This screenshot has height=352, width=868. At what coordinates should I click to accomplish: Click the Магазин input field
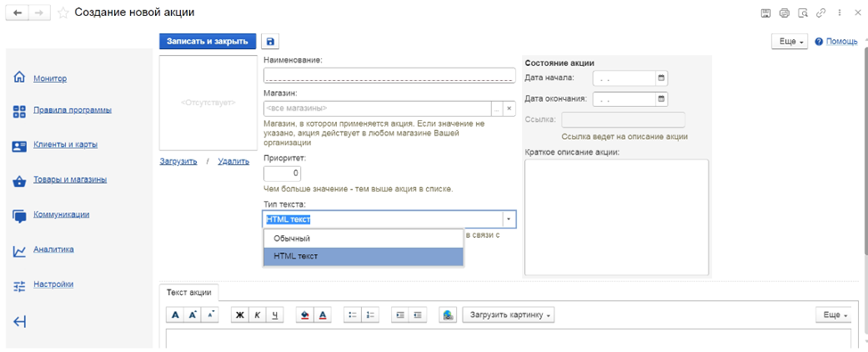[x=378, y=109]
